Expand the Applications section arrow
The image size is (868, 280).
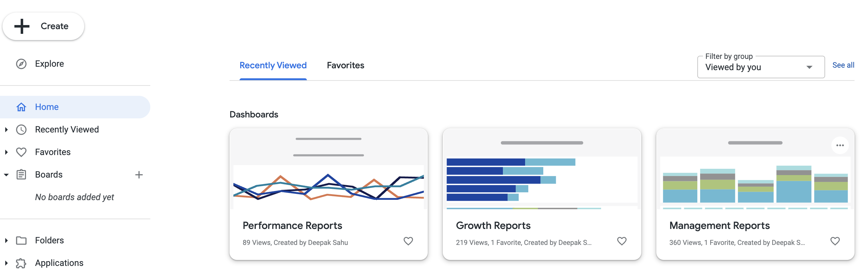6,263
